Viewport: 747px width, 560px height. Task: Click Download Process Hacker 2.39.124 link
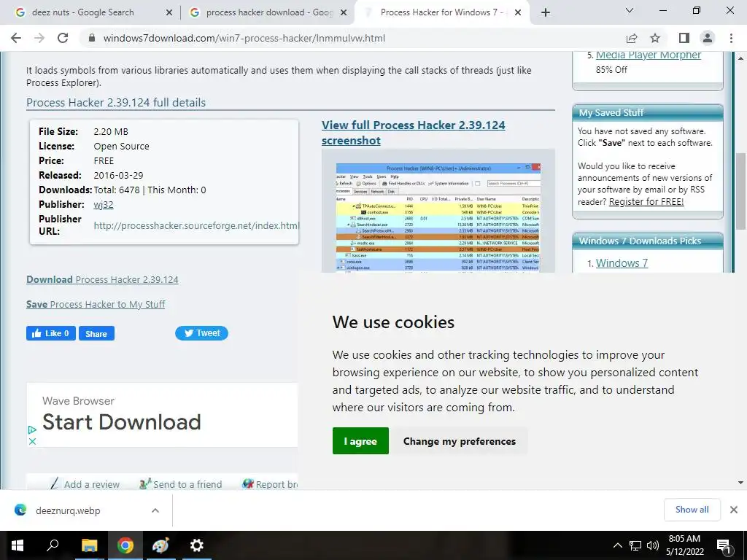coord(102,279)
